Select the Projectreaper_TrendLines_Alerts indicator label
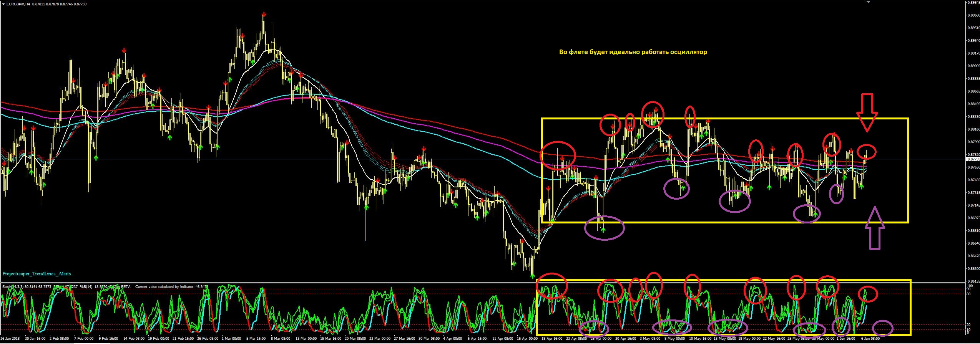This screenshot has height=344, width=980. click(37, 274)
